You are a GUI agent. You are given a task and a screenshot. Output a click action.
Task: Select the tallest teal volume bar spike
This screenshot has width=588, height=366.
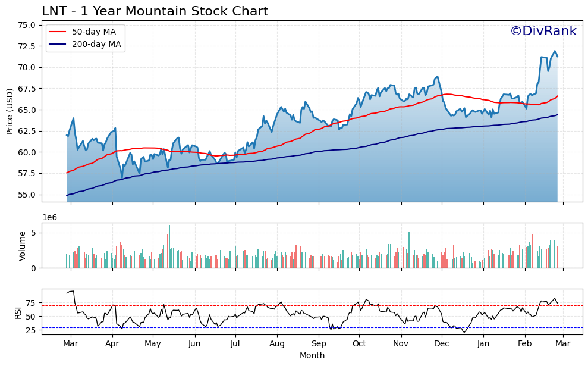coord(169,238)
